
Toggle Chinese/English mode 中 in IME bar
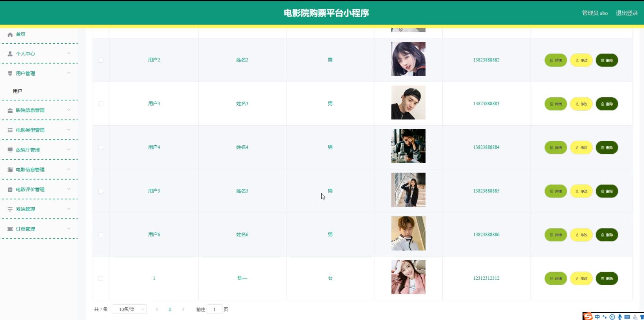coord(597,317)
